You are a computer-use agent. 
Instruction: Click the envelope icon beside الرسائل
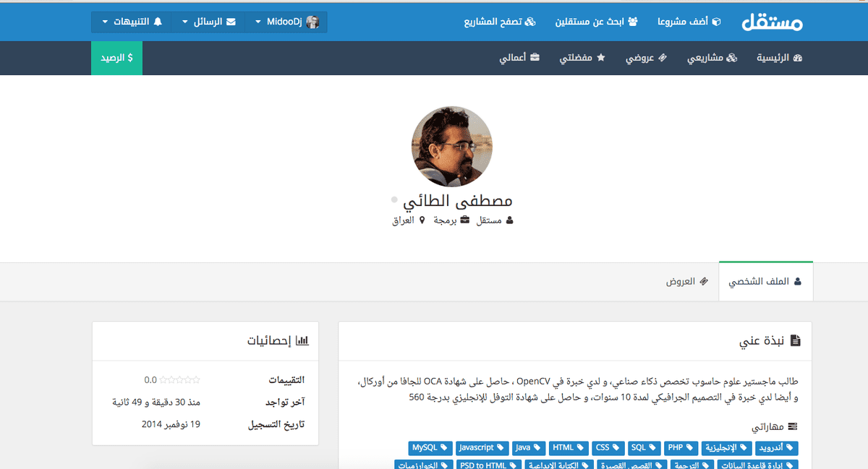tap(231, 22)
